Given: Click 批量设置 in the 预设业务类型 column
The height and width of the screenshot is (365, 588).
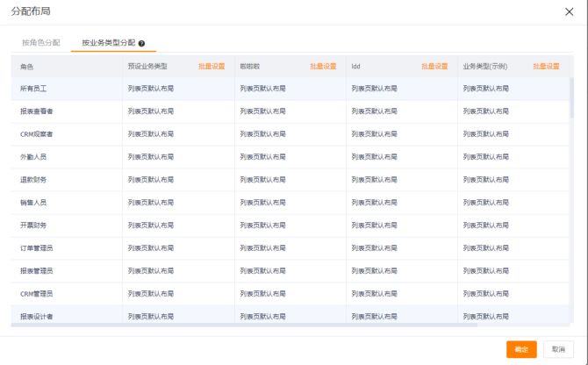Looking at the screenshot, I should [x=212, y=66].
